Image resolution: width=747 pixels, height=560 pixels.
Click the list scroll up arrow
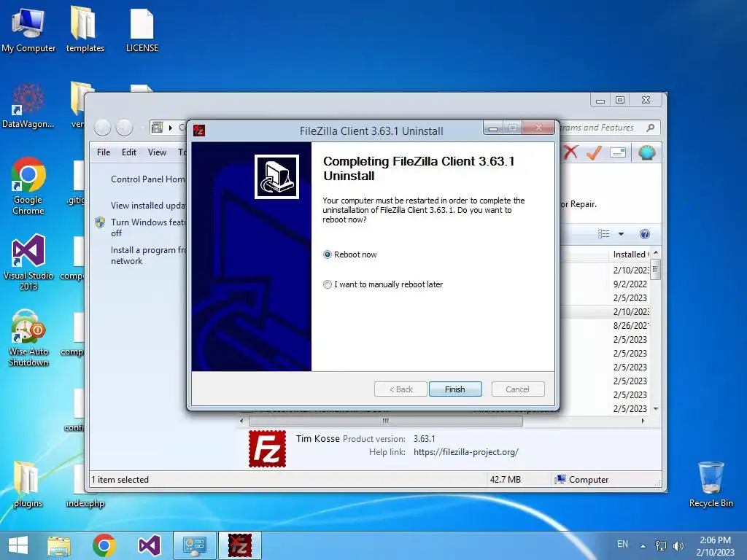[x=656, y=252]
